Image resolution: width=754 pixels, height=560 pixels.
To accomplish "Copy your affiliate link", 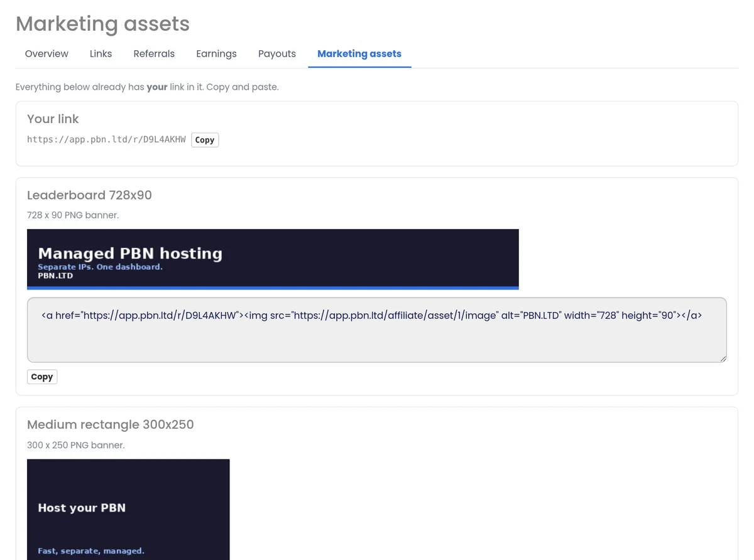I will tap(205, 140).
